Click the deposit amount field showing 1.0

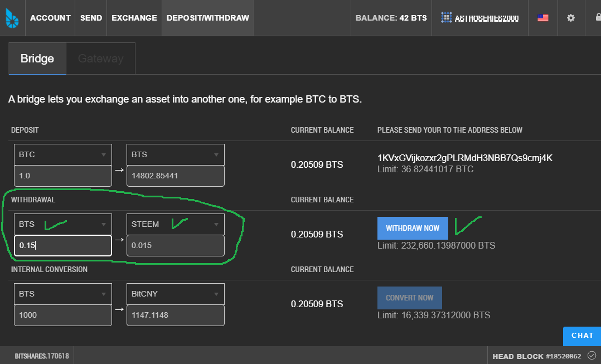pos(63,176)
